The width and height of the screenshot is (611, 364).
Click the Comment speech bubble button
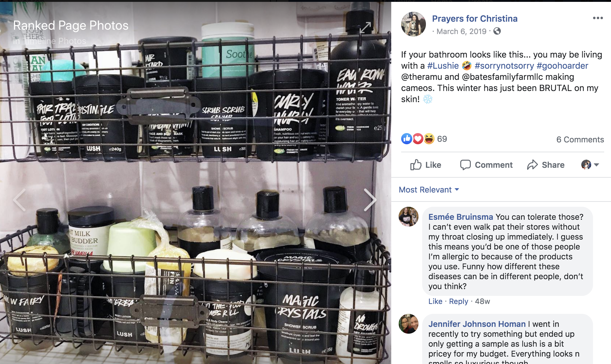coord(486,165)
